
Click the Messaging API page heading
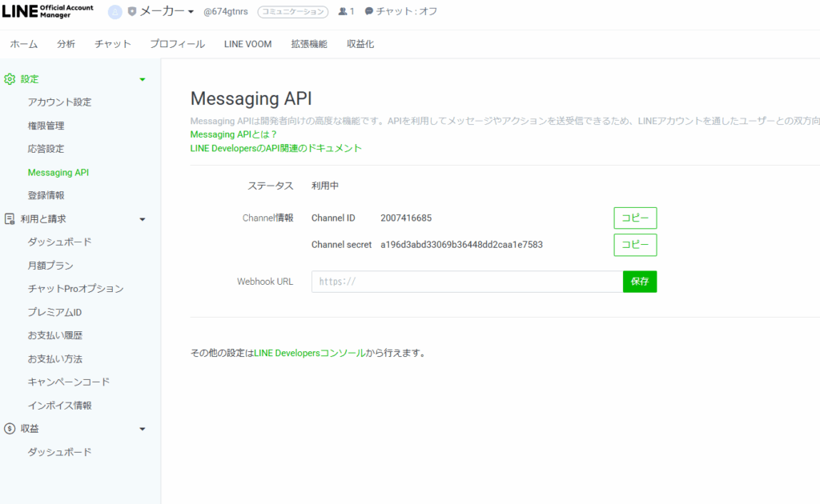(x=251, y=98)
